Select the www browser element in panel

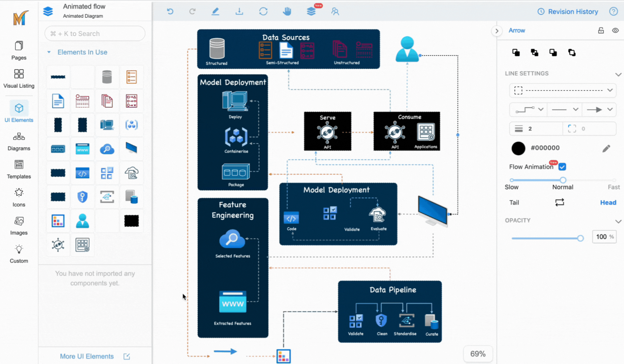pyautogui.click(x=82, y=149)
